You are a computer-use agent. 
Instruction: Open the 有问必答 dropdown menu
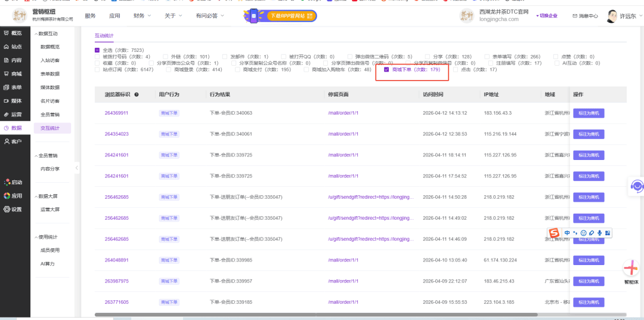[210, 16]
